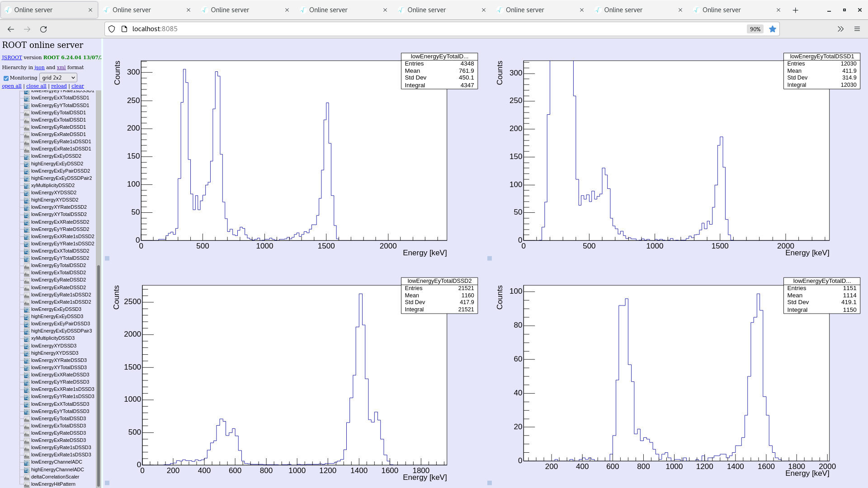
Task: Click the close all link
Action: pos(36,86)
